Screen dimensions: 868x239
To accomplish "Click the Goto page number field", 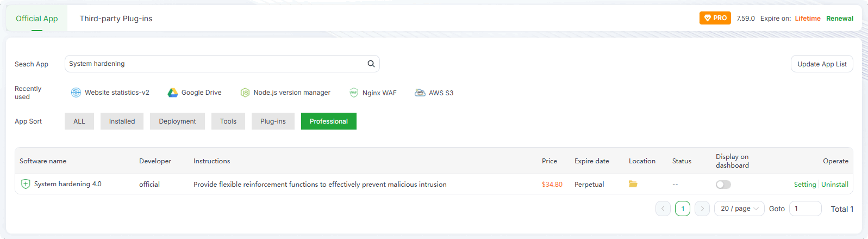I will pos(804,209).
